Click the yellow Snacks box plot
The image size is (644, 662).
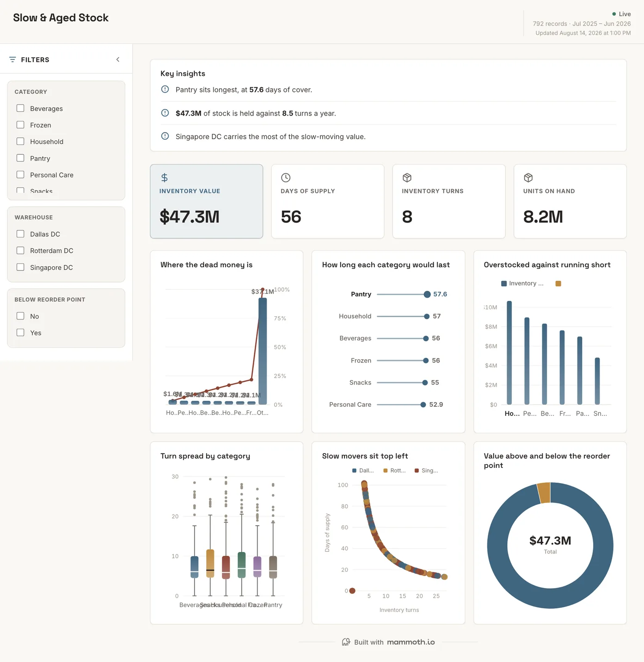tap(210, 564)
